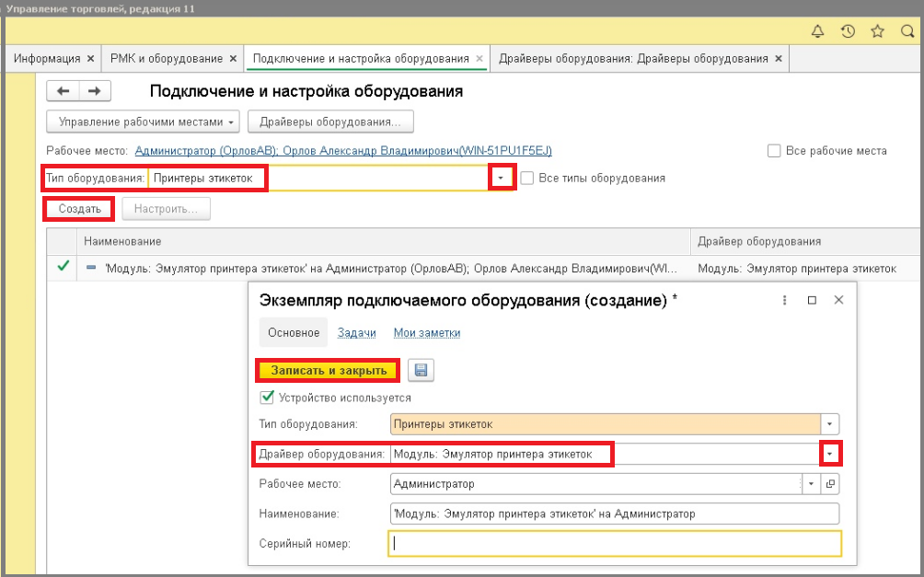Go back with the left arrow
Viewport: 924px width, 577px height.
coord(64,91)
